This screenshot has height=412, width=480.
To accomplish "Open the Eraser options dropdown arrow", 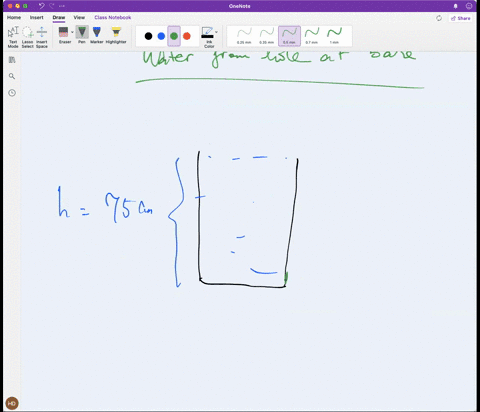I will coord(72,32).
